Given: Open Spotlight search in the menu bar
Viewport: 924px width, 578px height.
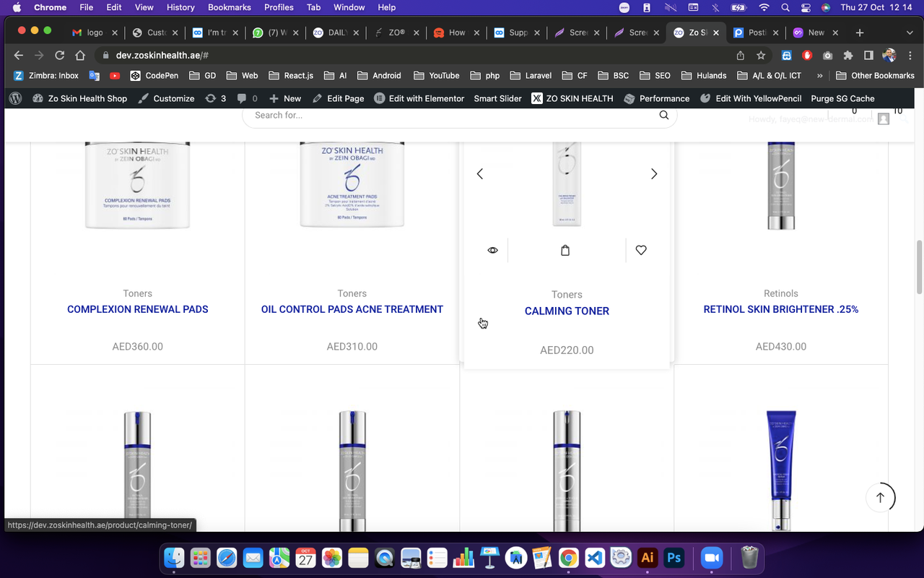Looking at the screenshot, I should click(785, 7).
